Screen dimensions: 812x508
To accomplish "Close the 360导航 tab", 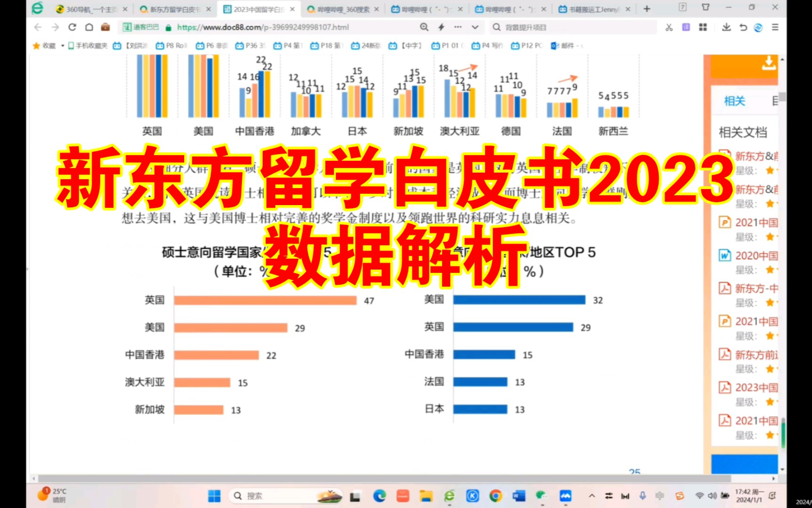I will 125,9.
